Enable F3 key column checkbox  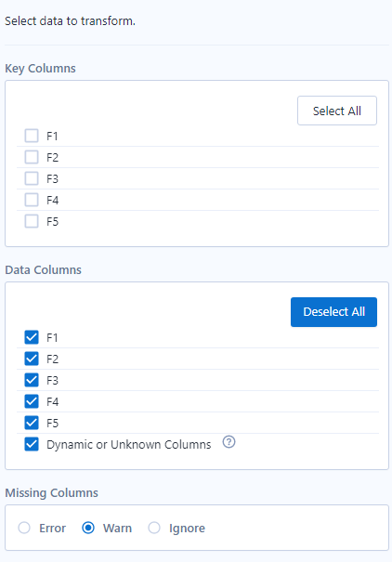[32, 178]
